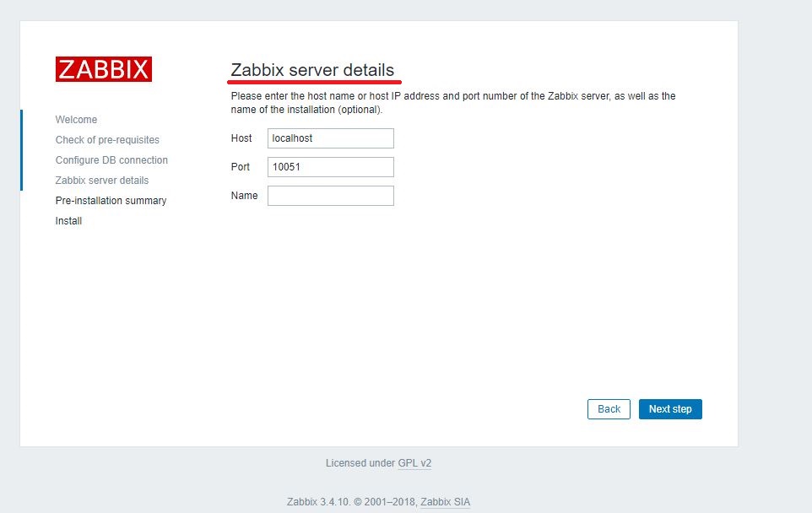The width and height of the screenshot is (812, 513).
Task: Click the Port field label
Action: [241, 167]
